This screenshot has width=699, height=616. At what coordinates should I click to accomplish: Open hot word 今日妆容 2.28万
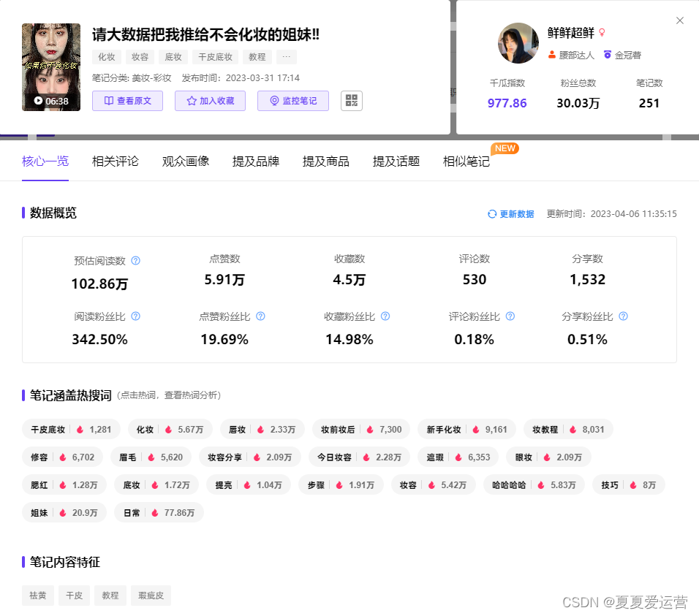359,457
